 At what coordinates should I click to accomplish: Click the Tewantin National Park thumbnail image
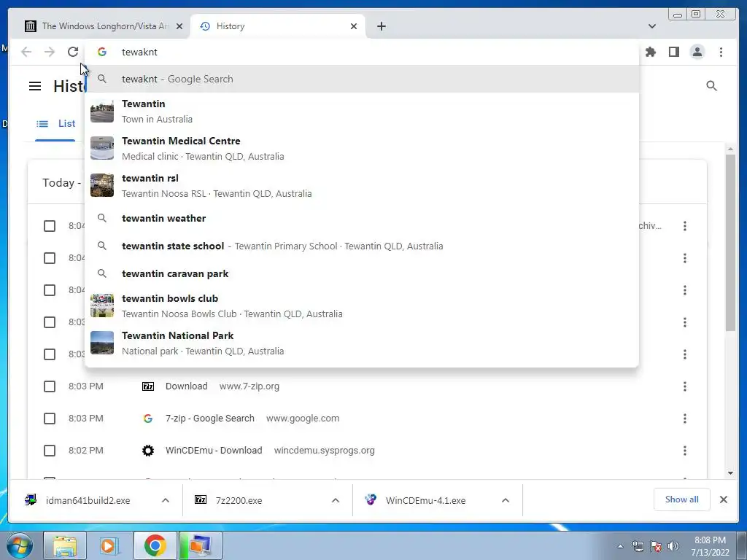tap(102, 343)
